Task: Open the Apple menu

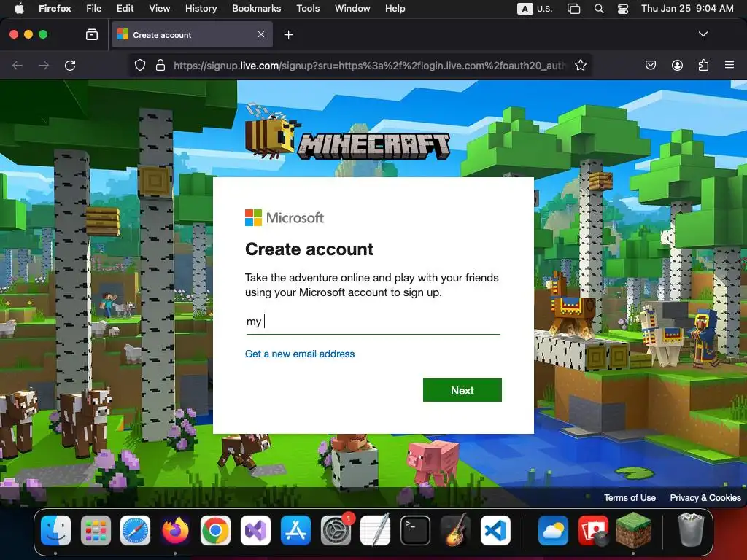Action: point(19,8)
